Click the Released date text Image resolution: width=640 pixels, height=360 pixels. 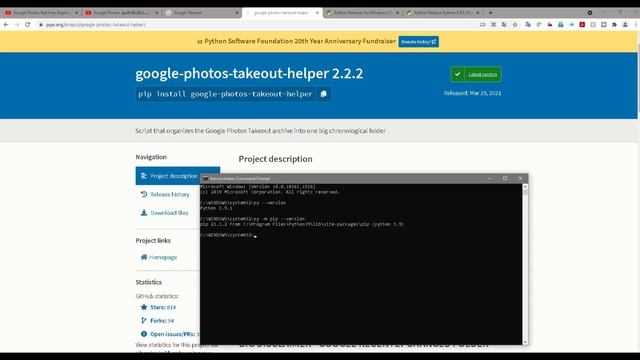click(x=472, y=93)
